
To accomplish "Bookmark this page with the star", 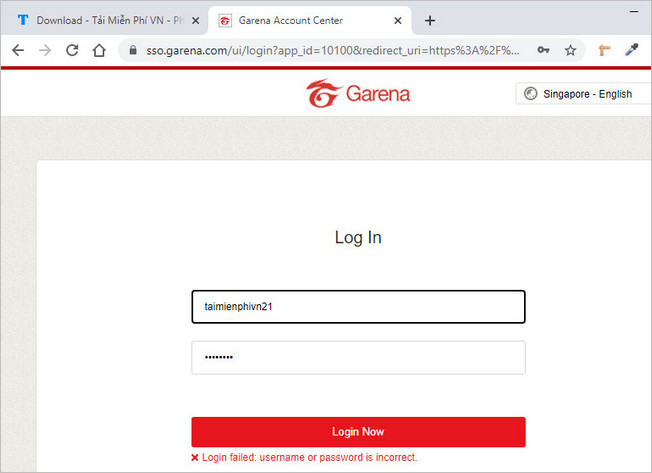I will tap(571, 50).
